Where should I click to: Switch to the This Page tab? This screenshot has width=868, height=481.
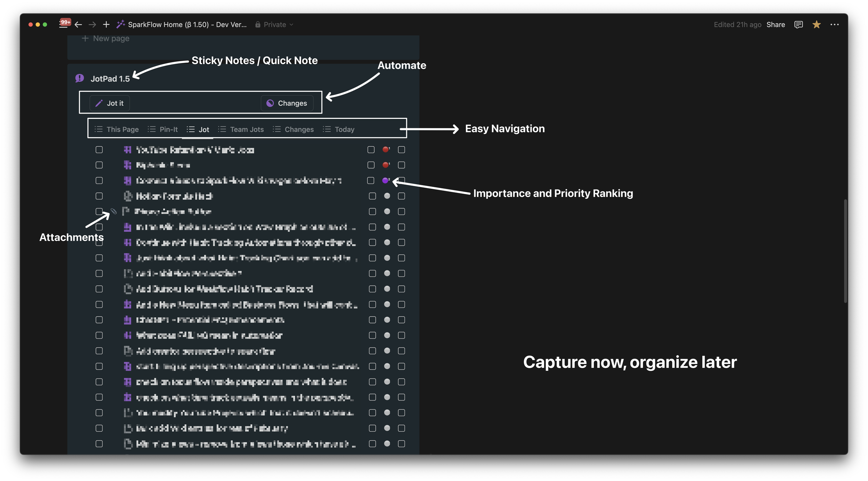point(117,129)
